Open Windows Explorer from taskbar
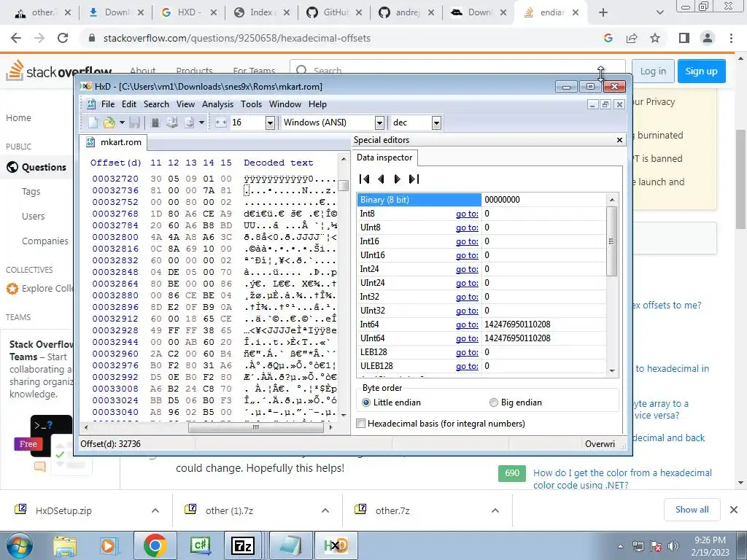 [x=65, y=545]
